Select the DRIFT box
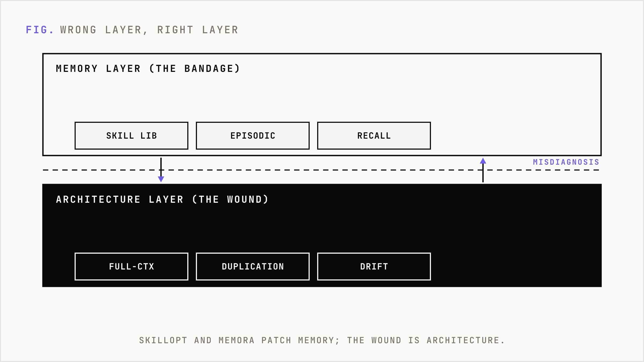The width and height of the screenshot is (644, 362). point(374,267)
